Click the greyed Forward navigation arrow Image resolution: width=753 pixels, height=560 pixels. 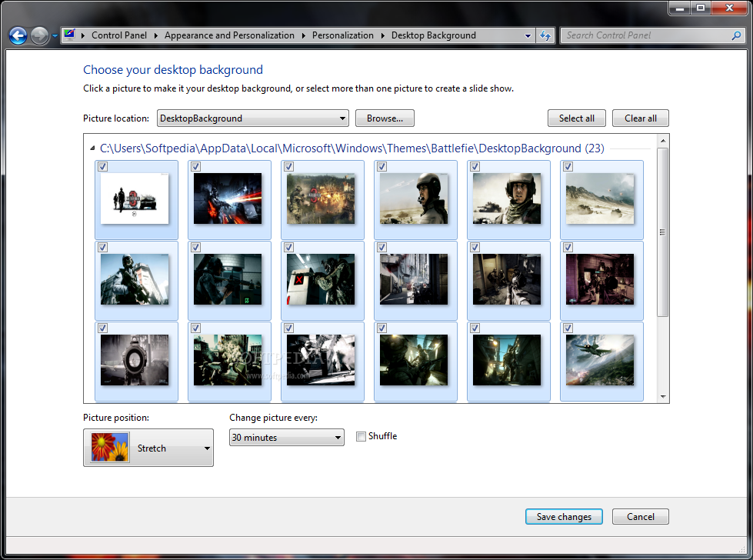39,35
